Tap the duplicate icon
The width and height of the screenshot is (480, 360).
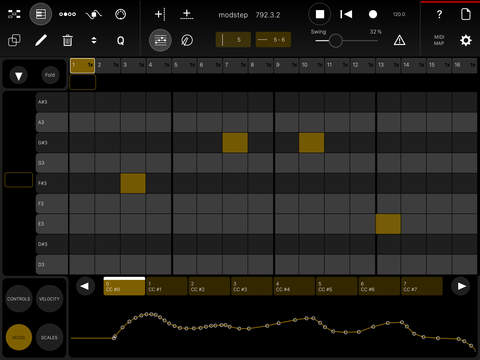14,41
